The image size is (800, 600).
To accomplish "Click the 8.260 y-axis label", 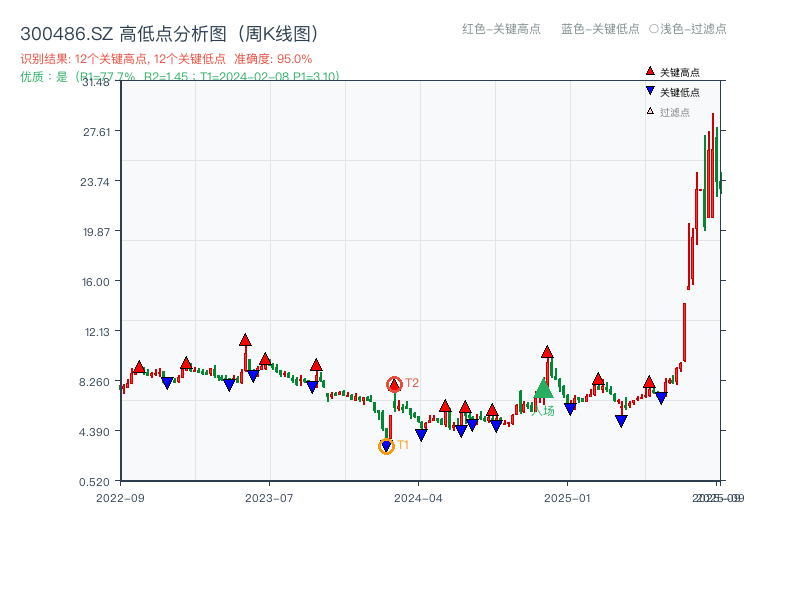I will pos(94,382).
